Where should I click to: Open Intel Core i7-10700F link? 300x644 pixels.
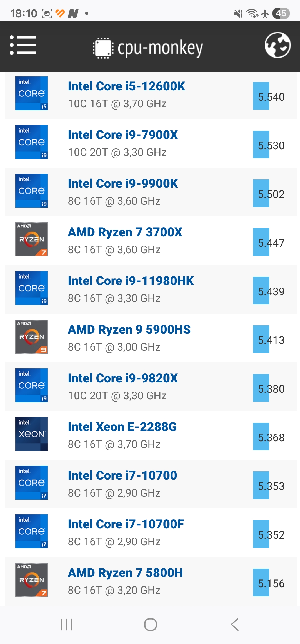click(x=126, y=524)
